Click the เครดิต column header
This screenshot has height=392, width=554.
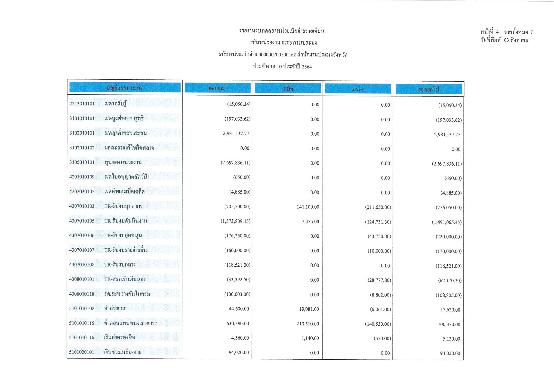coord(358,89)
